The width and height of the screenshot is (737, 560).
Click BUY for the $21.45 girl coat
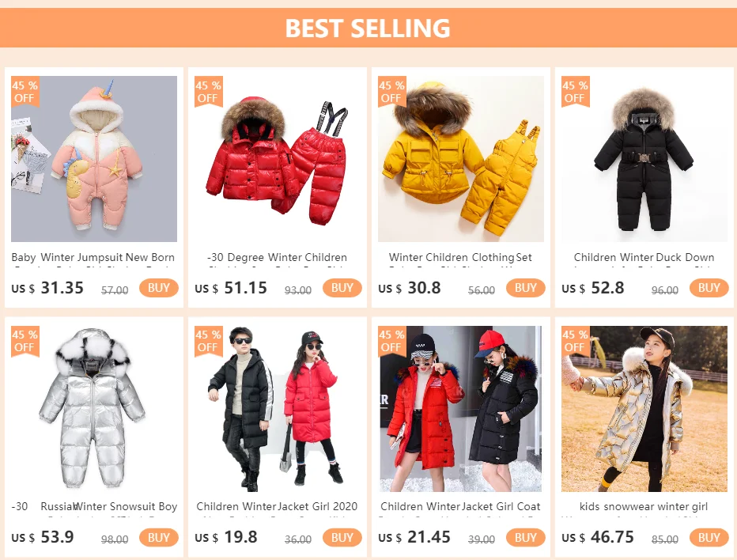[x=526, y=537]
